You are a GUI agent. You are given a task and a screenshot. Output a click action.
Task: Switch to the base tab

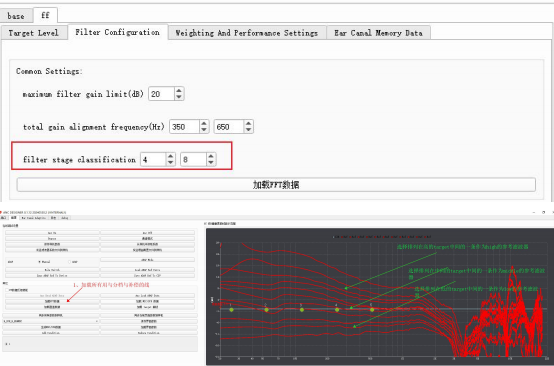point(16,16)
